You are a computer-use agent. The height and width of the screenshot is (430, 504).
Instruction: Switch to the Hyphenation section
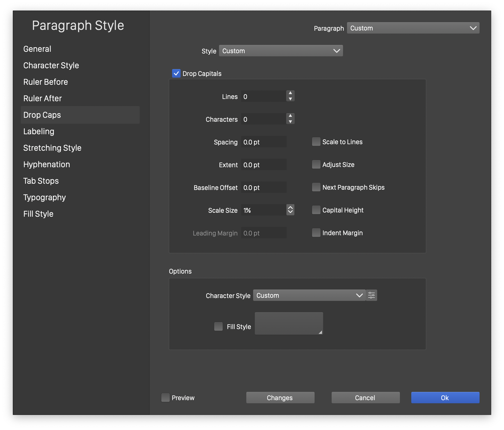point(47,164)
